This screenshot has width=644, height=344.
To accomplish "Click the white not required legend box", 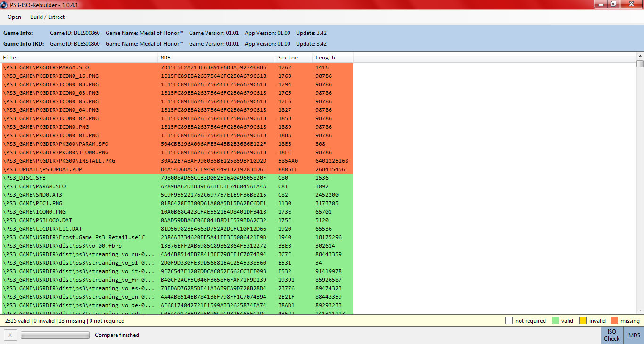I will click(x=509, y=321).
